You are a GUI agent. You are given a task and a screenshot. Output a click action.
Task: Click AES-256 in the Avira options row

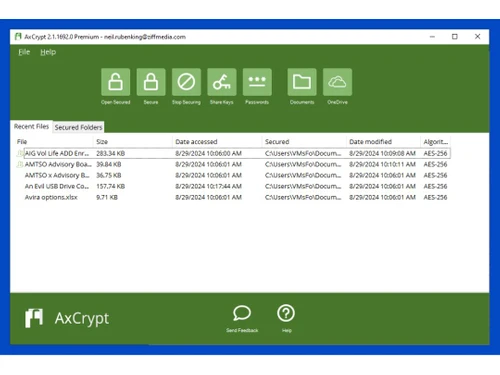pyautogui.click(x=435, y=197)
